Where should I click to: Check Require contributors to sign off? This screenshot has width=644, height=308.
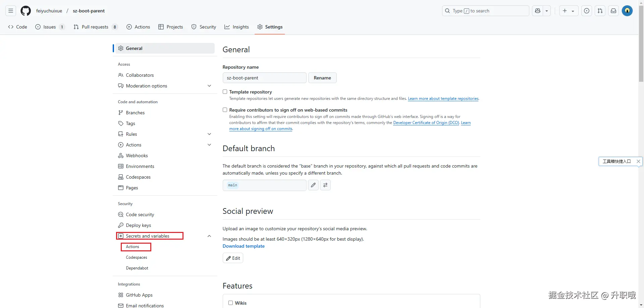(x=225, y=110)
